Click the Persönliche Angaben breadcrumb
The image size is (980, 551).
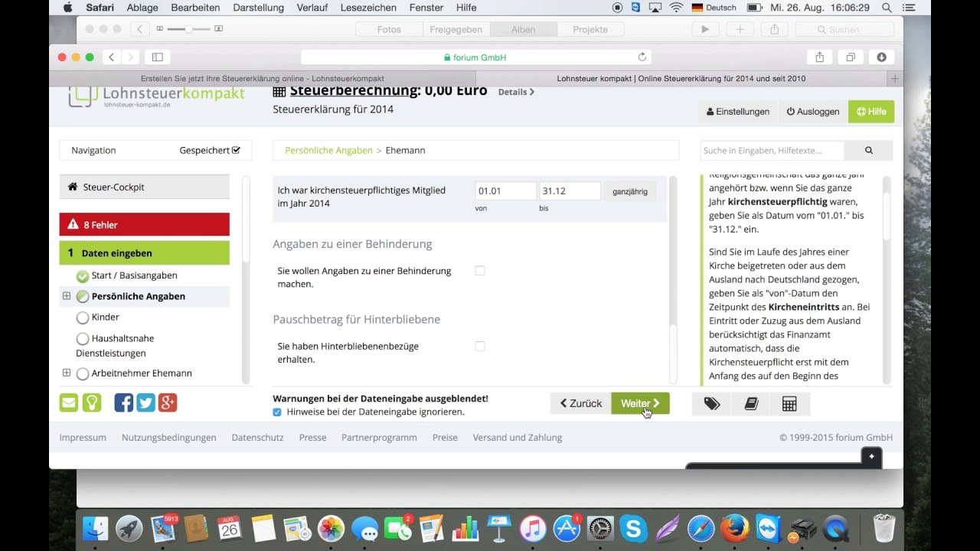pyautogui.click(x=328, y=151)
